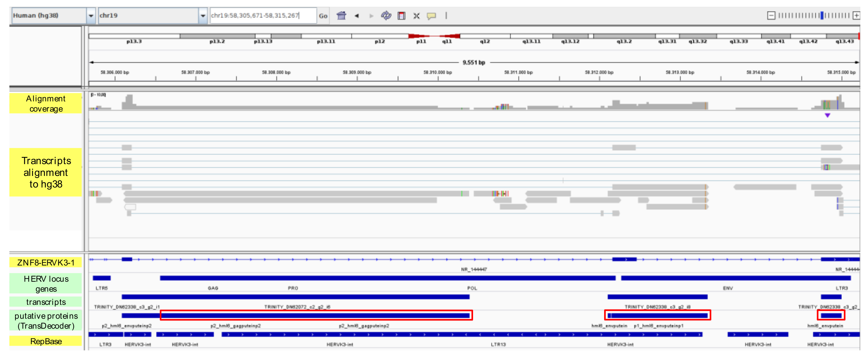The width and height of the screenshot is (868, 359).
Task: Define a region of interest with red-bar icon
Action: coord(401,16)
